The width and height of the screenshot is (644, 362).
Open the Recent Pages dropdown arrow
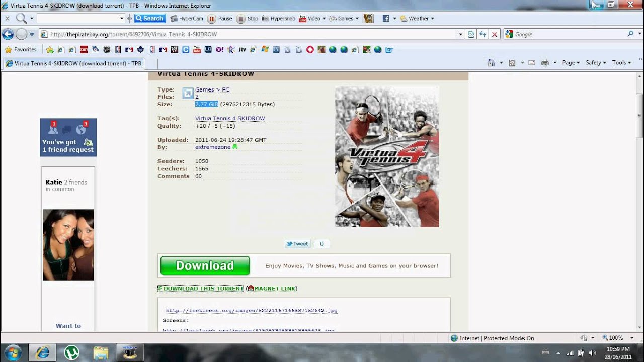click(32, 34)
